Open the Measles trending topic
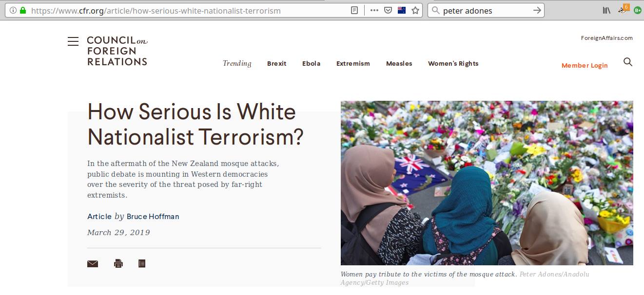Viewport: 644px width, 295px height. tap(399, 64)
